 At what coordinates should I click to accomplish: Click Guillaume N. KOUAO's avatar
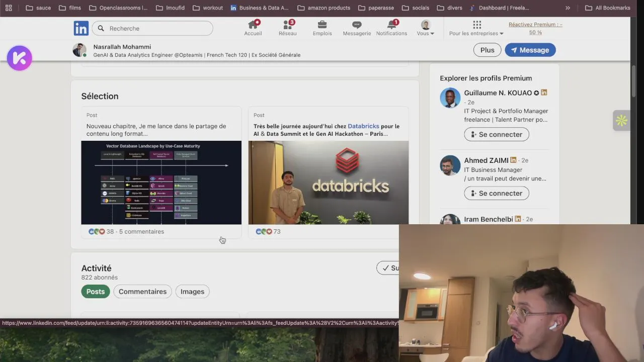click(450, 98)
